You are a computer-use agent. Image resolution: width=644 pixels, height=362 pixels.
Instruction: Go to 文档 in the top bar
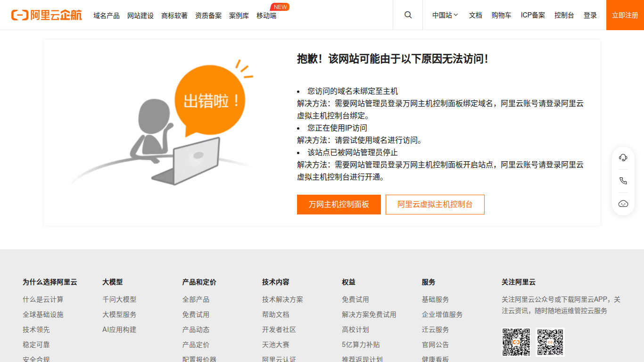pos(476,15)
